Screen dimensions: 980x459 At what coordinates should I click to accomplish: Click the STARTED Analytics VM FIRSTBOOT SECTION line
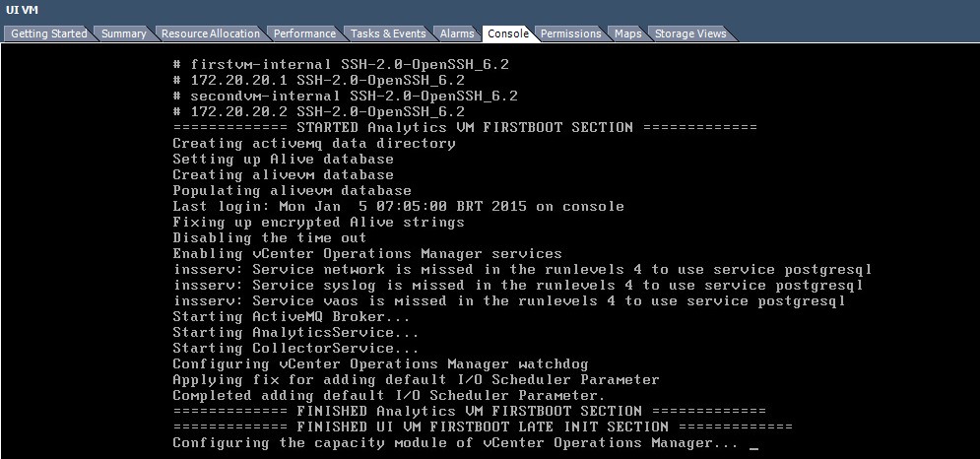pyautogui.click(x=464, y=127)
